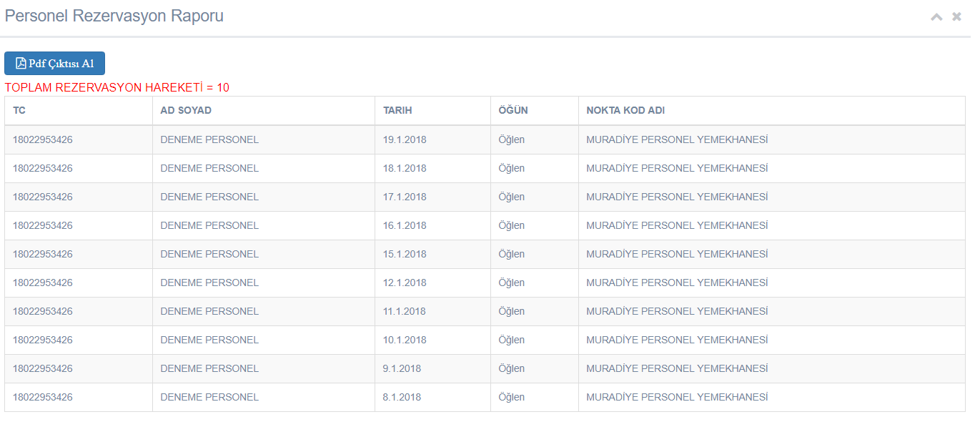Select the 15.1.2018 reservation row
Image resolution: width=980 pixels, height=427 pixels.
[x=485, y=254]
